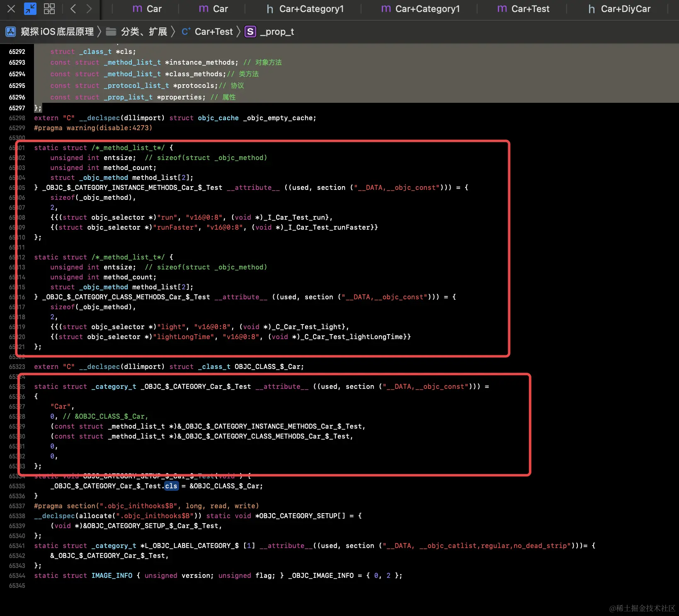Click the project icon in breadcrumb bar
Screen dimensions: 679x616
[x=10, y=32]
